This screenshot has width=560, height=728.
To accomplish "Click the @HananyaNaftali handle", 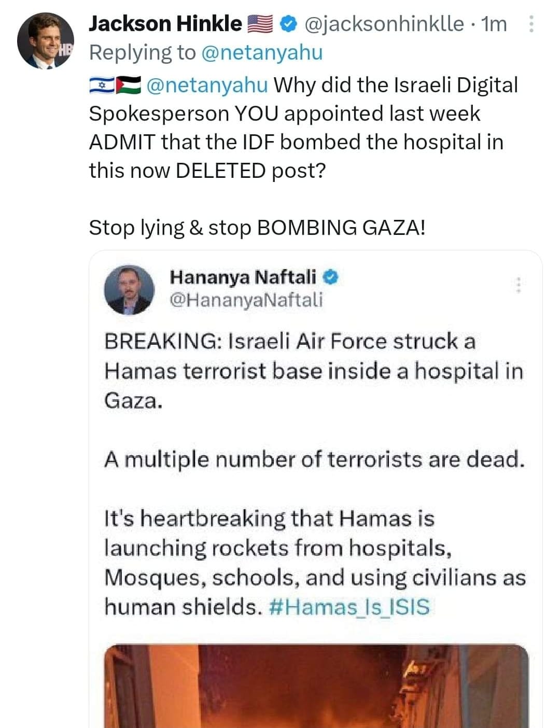I will point(246,300).
